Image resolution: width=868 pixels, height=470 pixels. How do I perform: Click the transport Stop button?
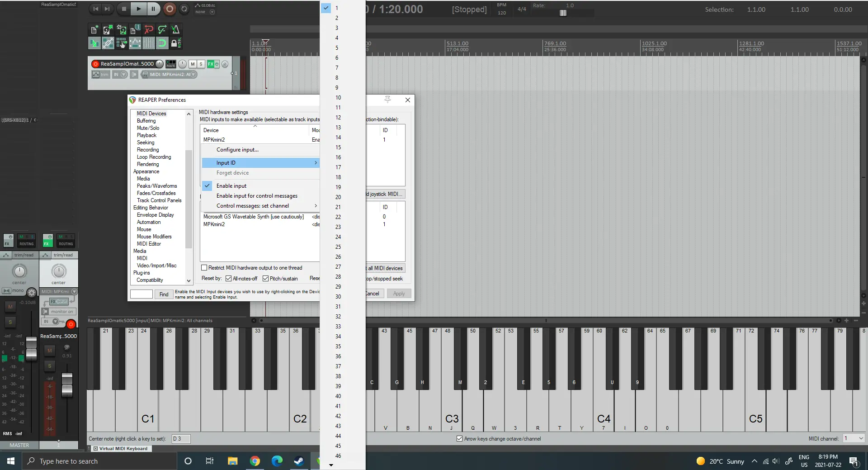coord(124,9)
